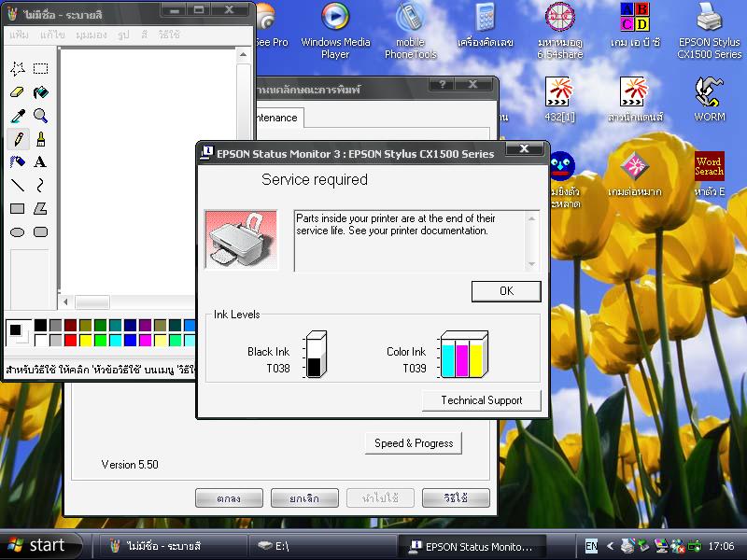Open the เครื่องคิดเลข calculator desktop icon
Image resolution: width=747 pixels, height=560 pixels.
485,26
